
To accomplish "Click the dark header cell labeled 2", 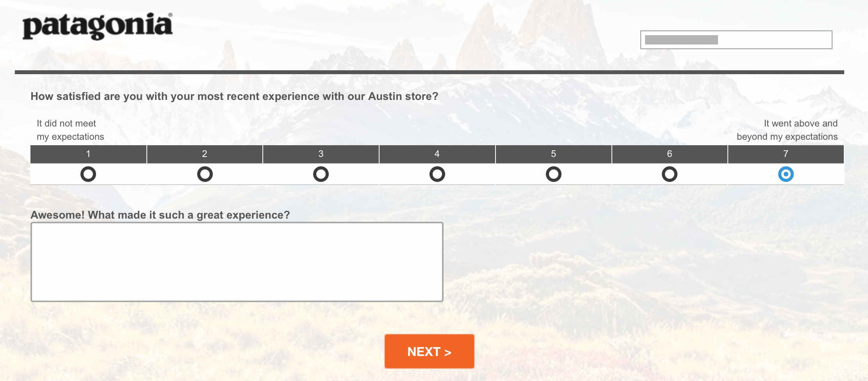I will (x=205, y=154).
